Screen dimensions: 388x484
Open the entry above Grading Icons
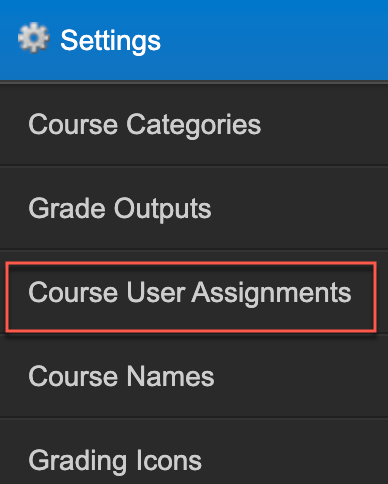coord(194,377)
